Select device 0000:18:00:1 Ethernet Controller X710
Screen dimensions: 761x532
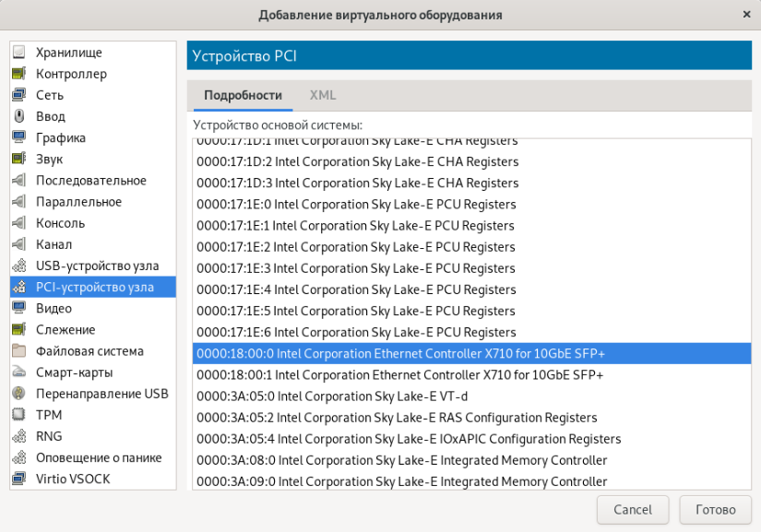(x=399, y=375)
